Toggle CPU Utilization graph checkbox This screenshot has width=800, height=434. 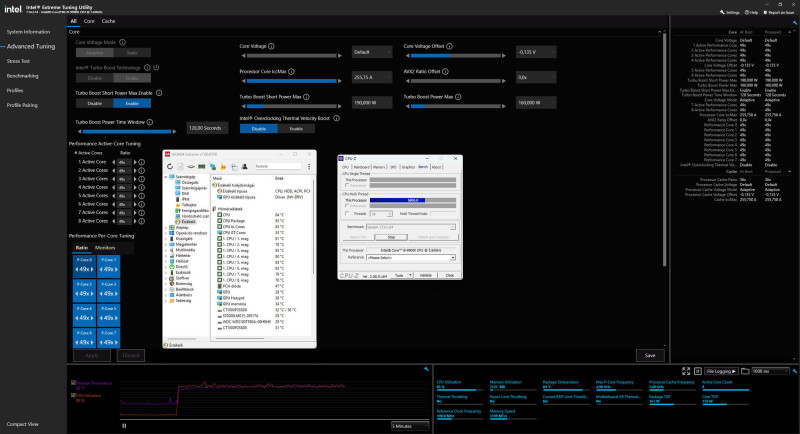tap(73, 395)
